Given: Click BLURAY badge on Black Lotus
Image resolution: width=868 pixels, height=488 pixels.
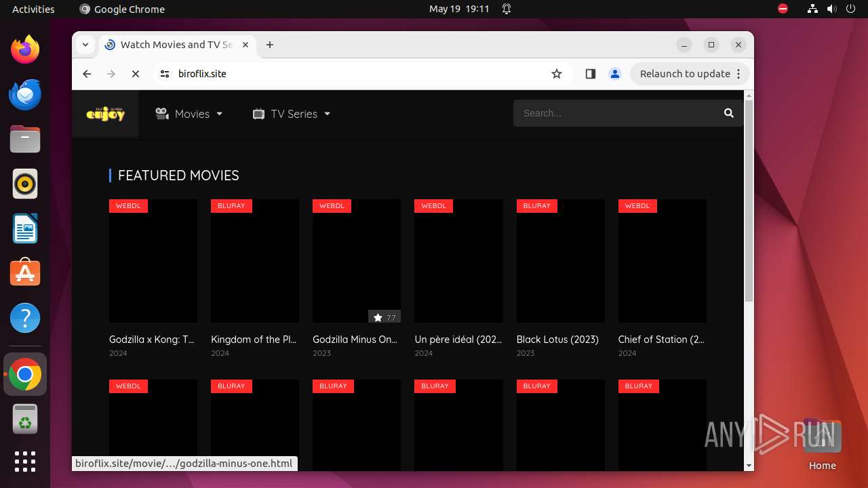Looking at the screenshot, I should (536, 206).
